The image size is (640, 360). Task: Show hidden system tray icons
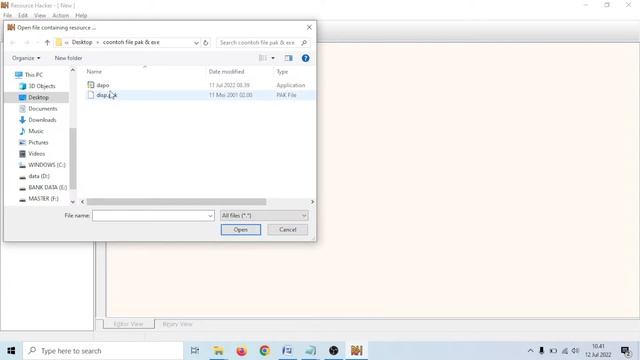coord(530,351)
